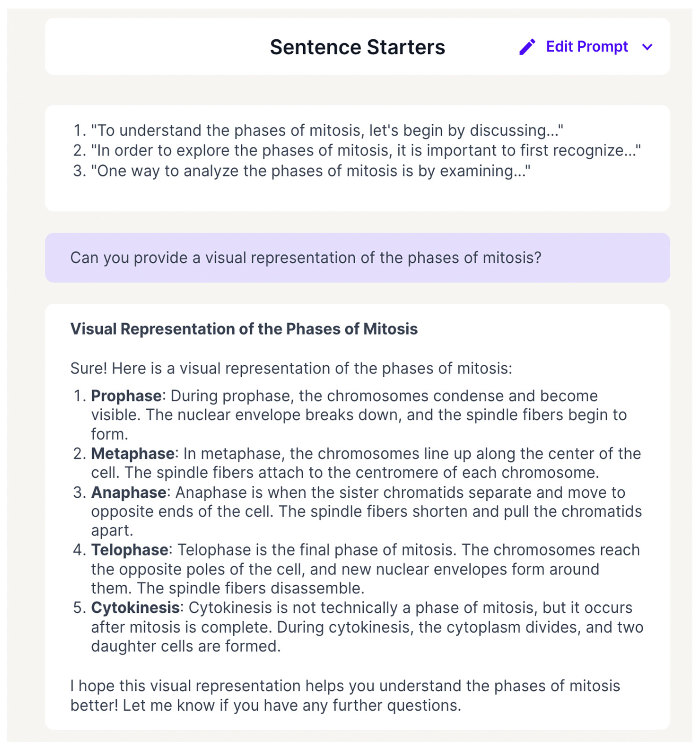Expand the chevron next to Edit Prompt
Image resolution: width=700 pixels, height=750 pixels.
click(x=647, y=47)
